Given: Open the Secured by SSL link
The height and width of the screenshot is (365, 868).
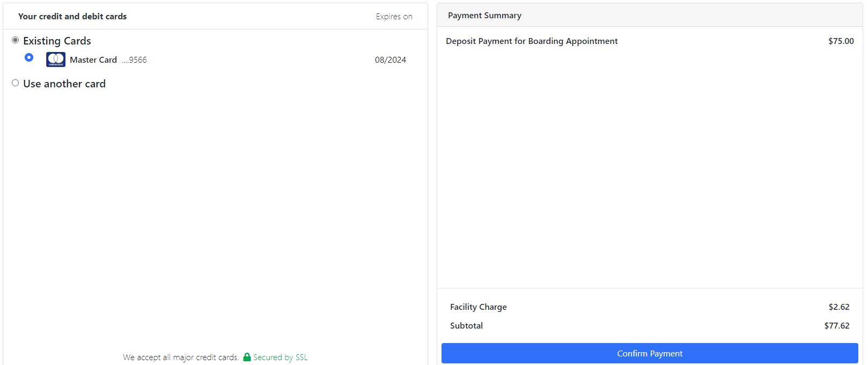Looking at the screenshot, I should tap(280, 357).
